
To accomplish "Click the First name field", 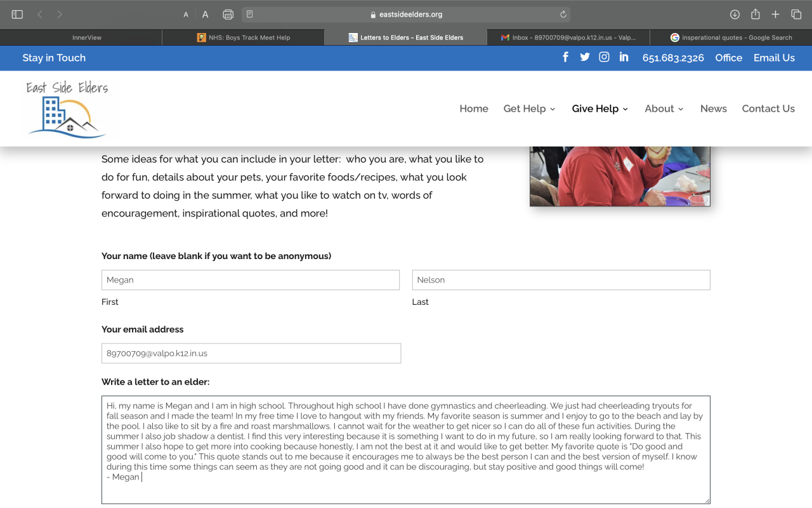I will (251, 280).
